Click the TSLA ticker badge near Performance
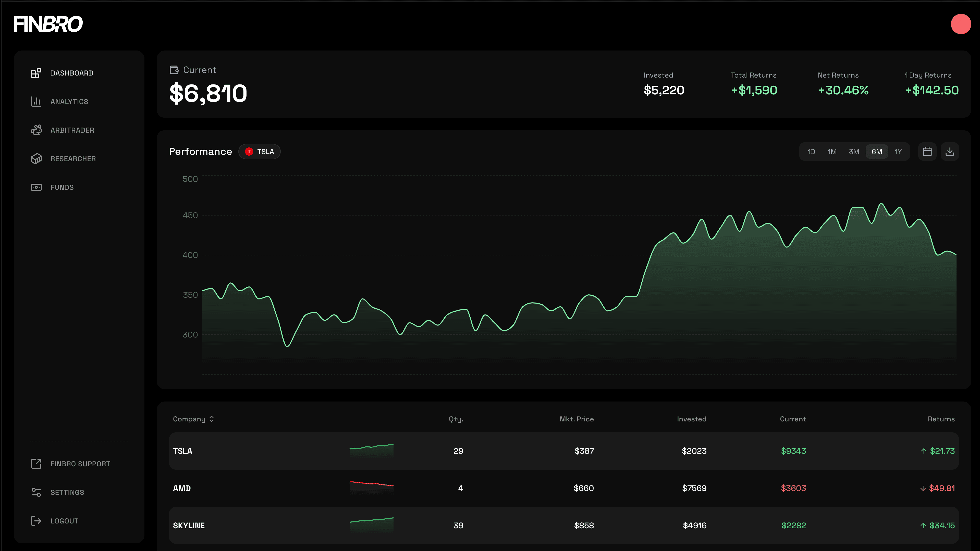Screen dimensions: 980x551 tap(260, 151)
